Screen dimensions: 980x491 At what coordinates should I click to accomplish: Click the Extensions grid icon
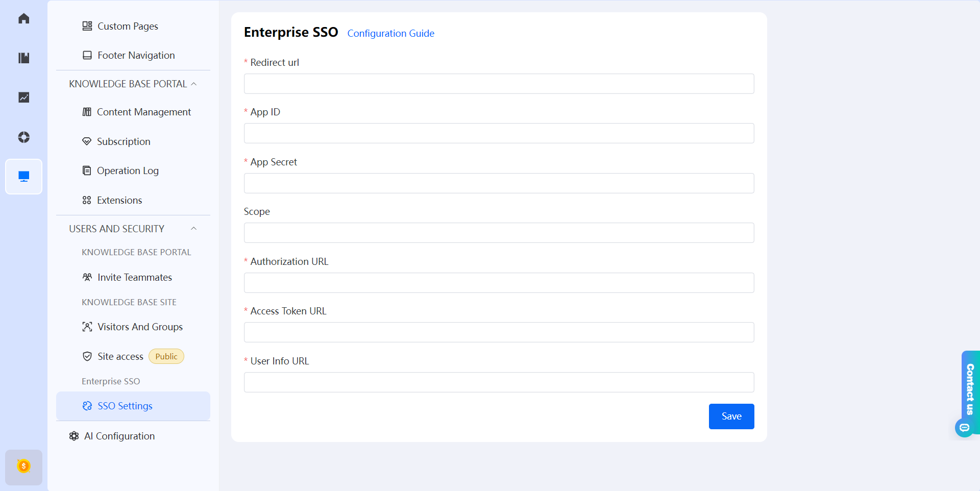[x=87, y=200]
